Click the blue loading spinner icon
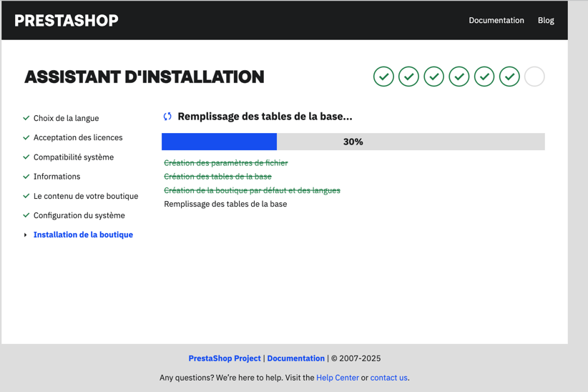Viewport: 588px width, 392px height. pyautogui.click(x=167, y=117)
